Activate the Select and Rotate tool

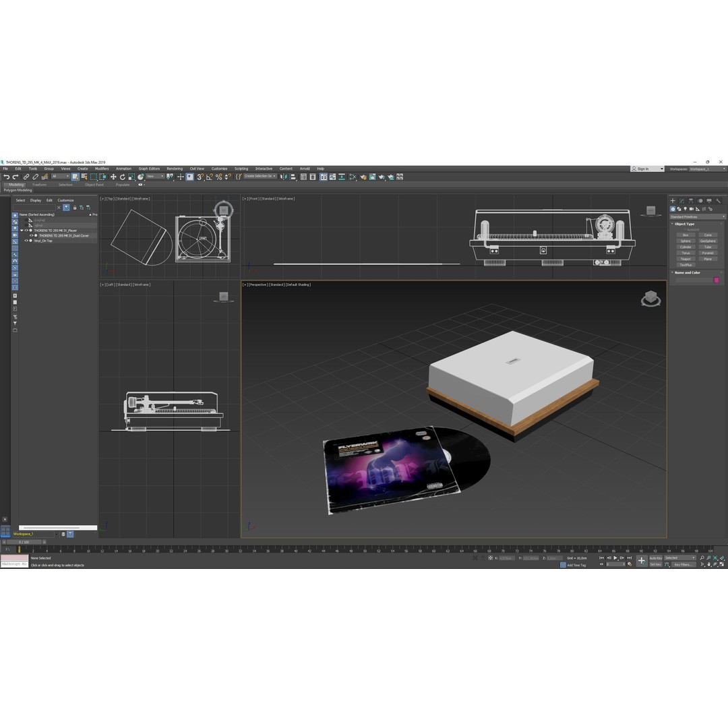(x=123, y=177)
